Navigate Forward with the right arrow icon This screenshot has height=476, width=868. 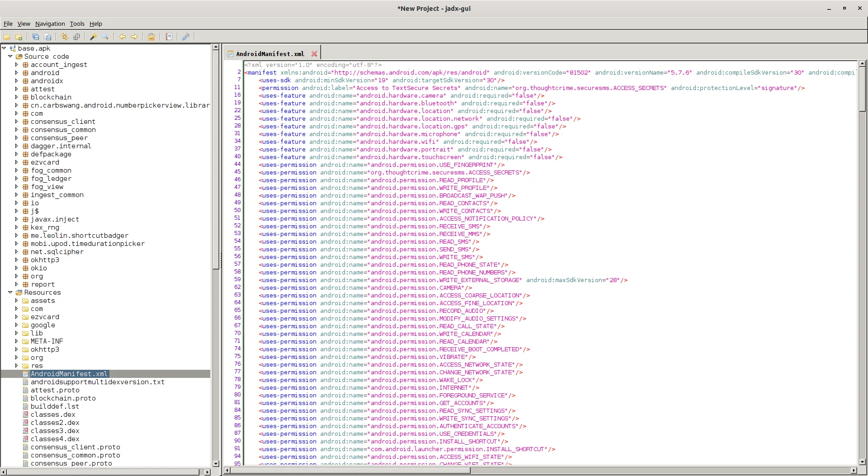[134, 37]
